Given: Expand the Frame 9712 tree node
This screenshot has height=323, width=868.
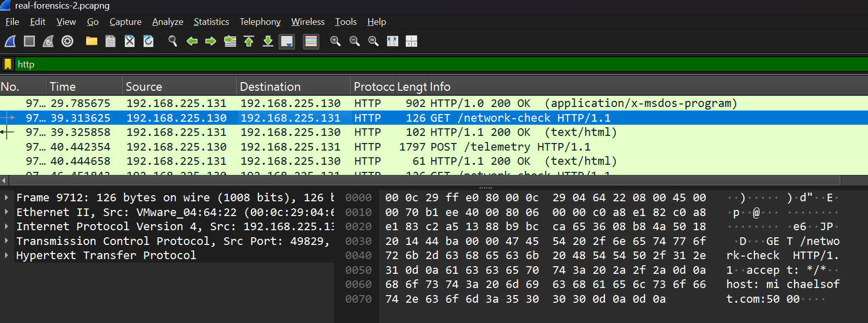Looking at the screenshot, I should (6, 198).
